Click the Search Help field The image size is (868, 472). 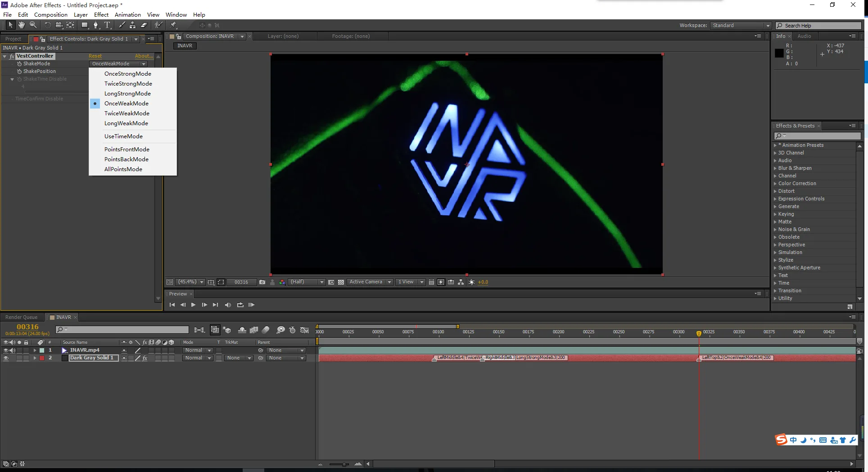(x=818, y=26)
